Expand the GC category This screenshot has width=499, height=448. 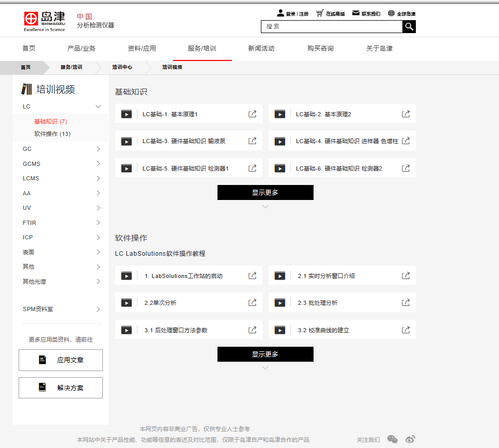[98, 149]
